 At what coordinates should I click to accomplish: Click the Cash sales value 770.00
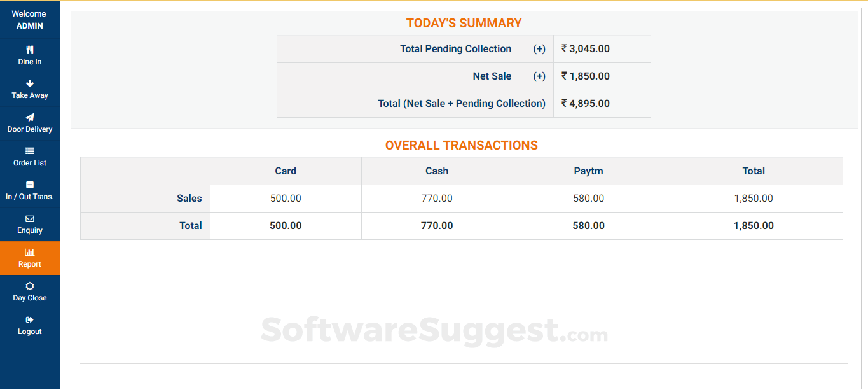coord(437,199)
